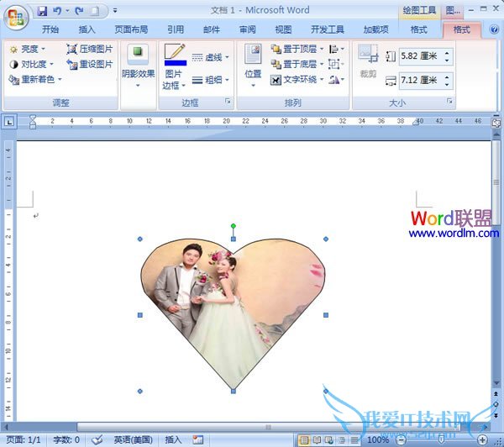Edit the shape height field 5.82 厘米

tap(421, 56)
